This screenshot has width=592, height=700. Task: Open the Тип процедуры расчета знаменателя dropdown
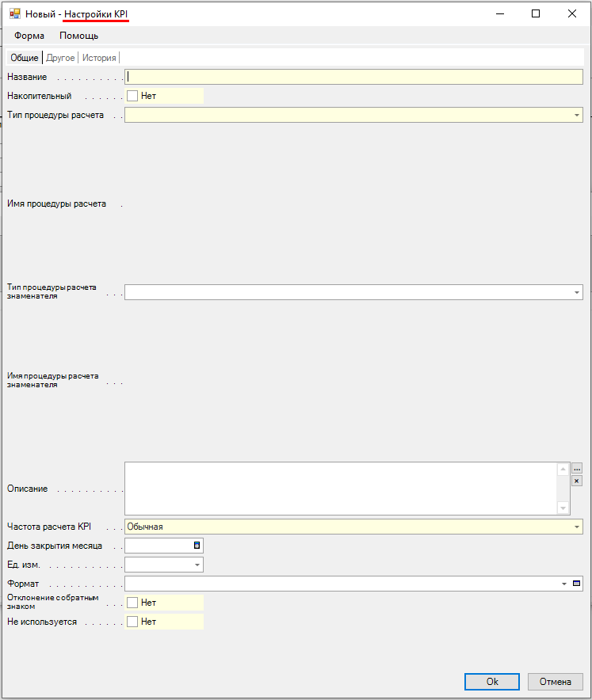577,292
